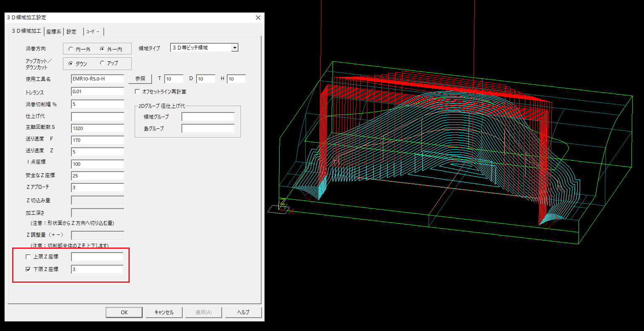The image size is (644, 331).
Task: Select the 内→外 spiral direction
Action: [71, 49]
